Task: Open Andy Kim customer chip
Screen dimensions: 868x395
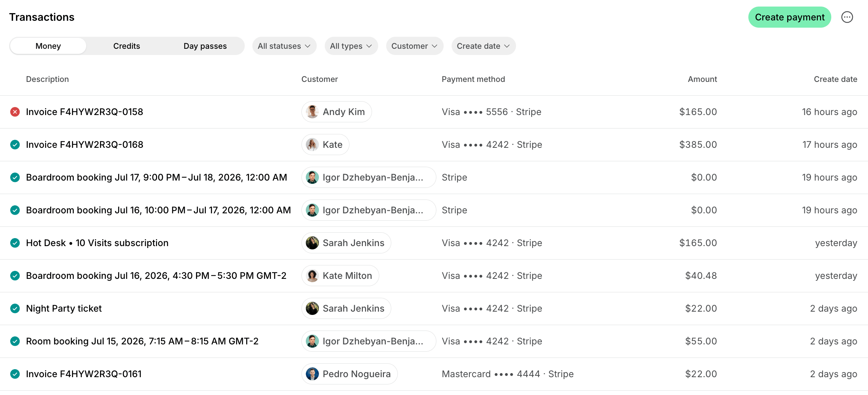Action: tap(337, 112)
